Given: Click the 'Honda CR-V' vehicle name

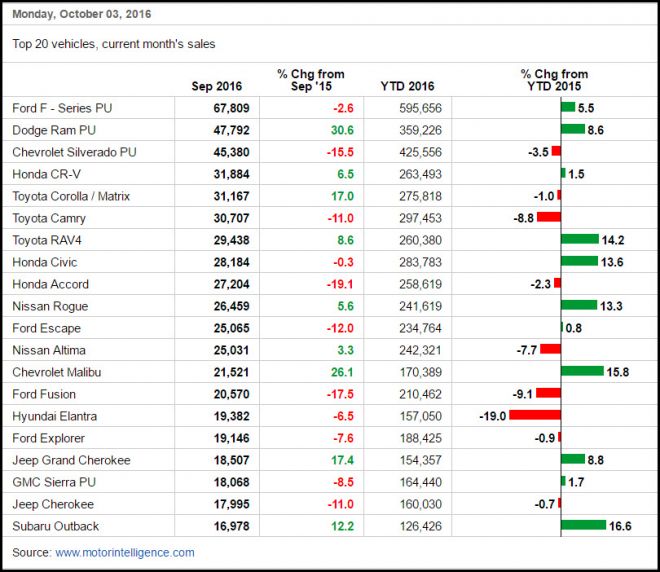Looking at the screenshot, I should point(46,174).
